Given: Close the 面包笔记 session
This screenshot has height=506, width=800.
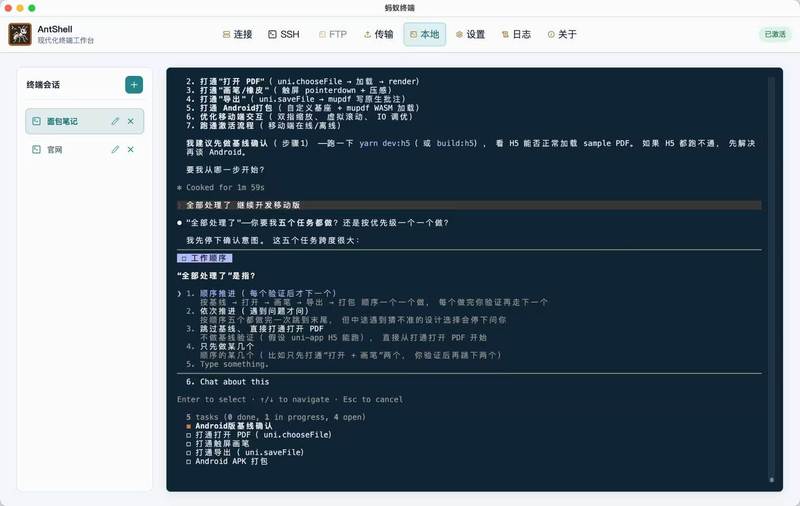Looking at the screenshot, I should [x=131, y=121].
